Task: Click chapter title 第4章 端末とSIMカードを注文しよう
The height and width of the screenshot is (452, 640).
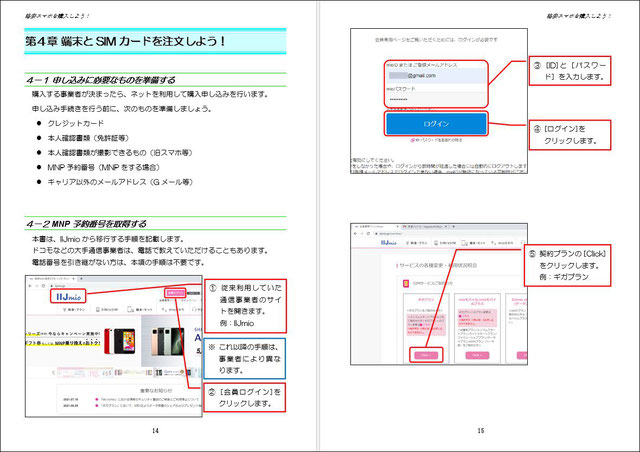Action: [125, 41]
